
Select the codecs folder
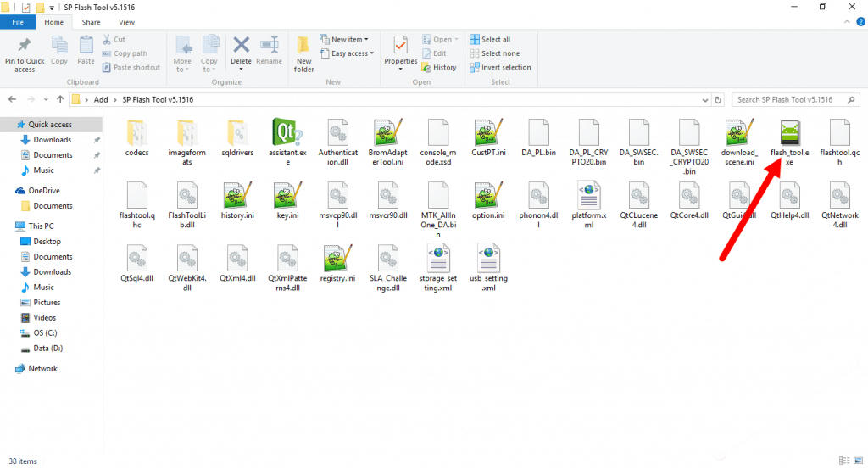click(x=136, y=133)
